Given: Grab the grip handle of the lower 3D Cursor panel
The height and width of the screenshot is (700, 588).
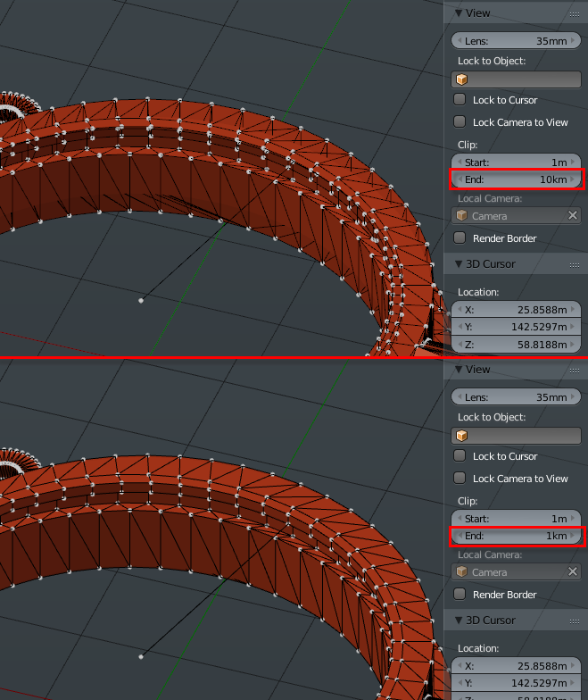Looking at the screenshot, I should pyautogui.click(x=575, y=621).
